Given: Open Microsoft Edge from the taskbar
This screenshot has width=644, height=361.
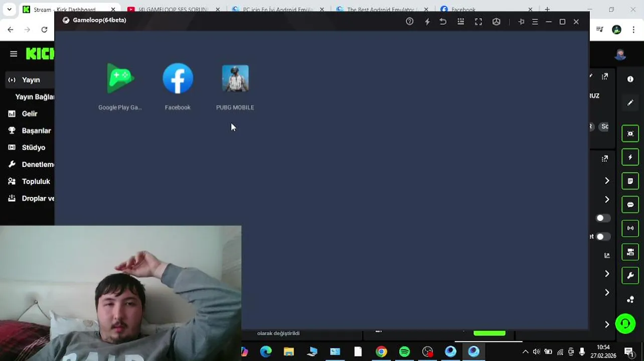Looking at the screenshot, I should coord(266,351).
